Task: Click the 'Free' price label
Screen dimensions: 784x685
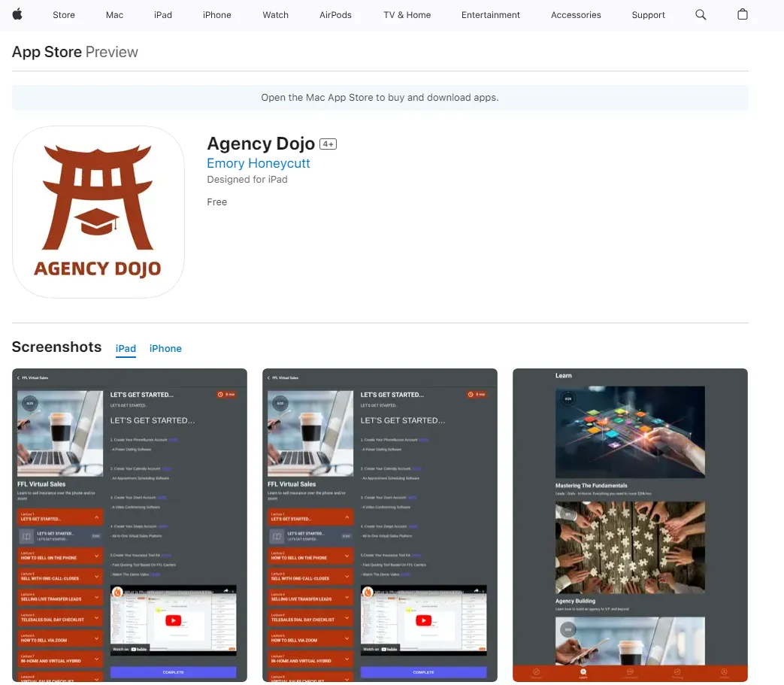Action: pos(217,202)
